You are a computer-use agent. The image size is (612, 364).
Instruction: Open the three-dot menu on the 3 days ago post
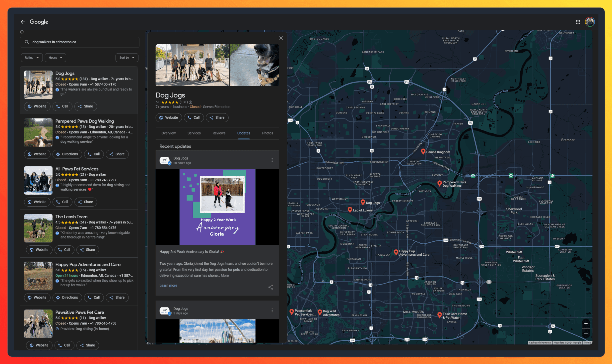(272, 310)
